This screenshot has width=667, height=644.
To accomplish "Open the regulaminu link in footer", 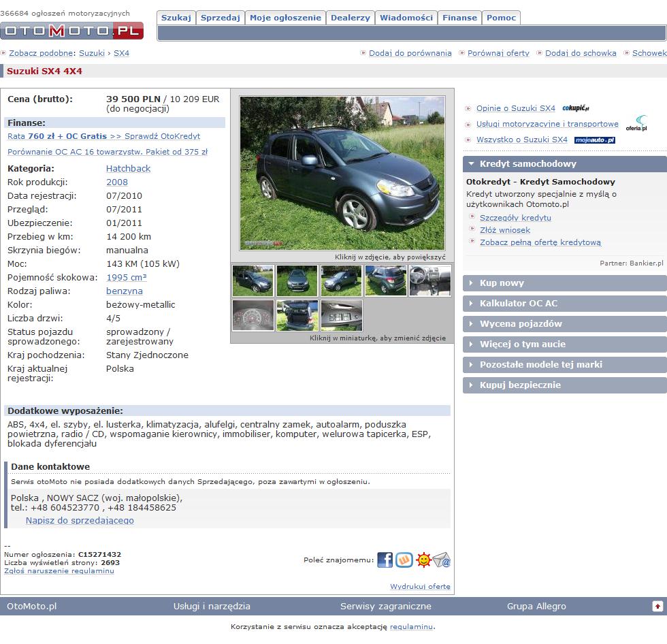I will pos(411,626).
